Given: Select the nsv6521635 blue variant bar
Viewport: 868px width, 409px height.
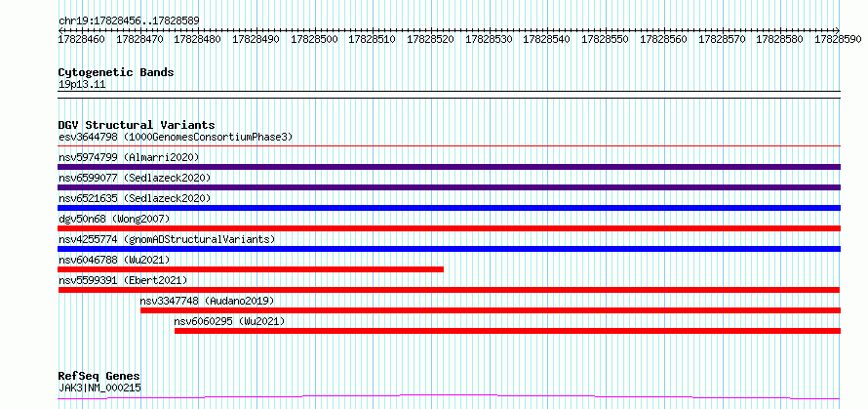Looking at the screenshot, I should pyautogui.click(x=449, y=208).
